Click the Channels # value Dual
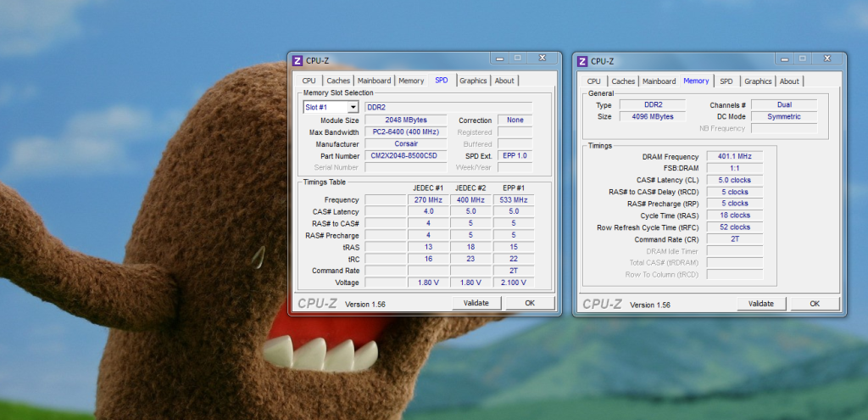 (x=784, y=104)
